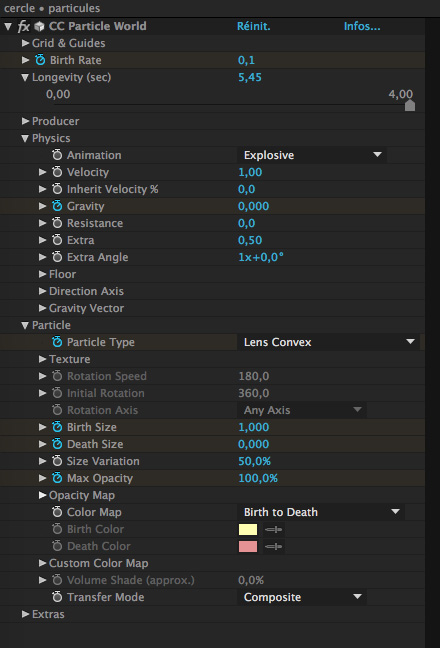Click the Birth Color eyedropper icon
The height and width of the screenshot is (648, 440).
point(273,529)
